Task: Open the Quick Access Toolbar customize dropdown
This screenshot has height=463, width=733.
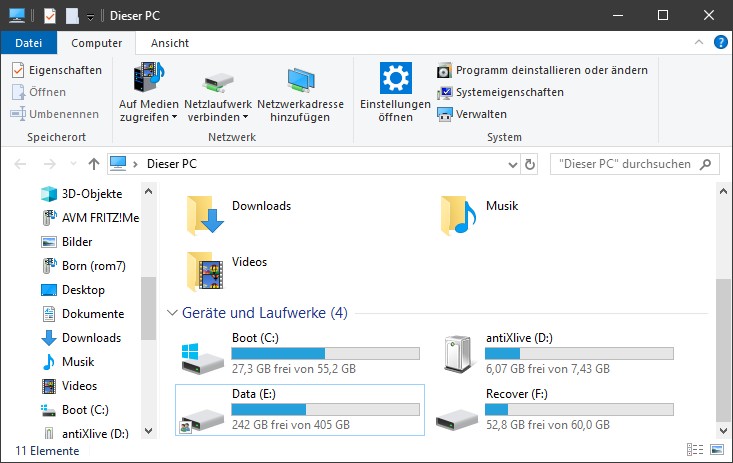Action: (91, 17)
